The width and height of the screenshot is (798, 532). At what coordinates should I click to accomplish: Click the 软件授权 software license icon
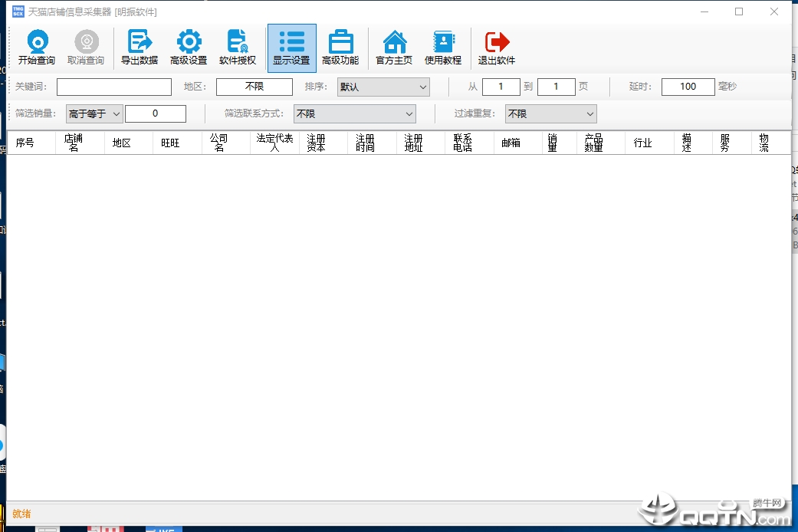(238, 48)
